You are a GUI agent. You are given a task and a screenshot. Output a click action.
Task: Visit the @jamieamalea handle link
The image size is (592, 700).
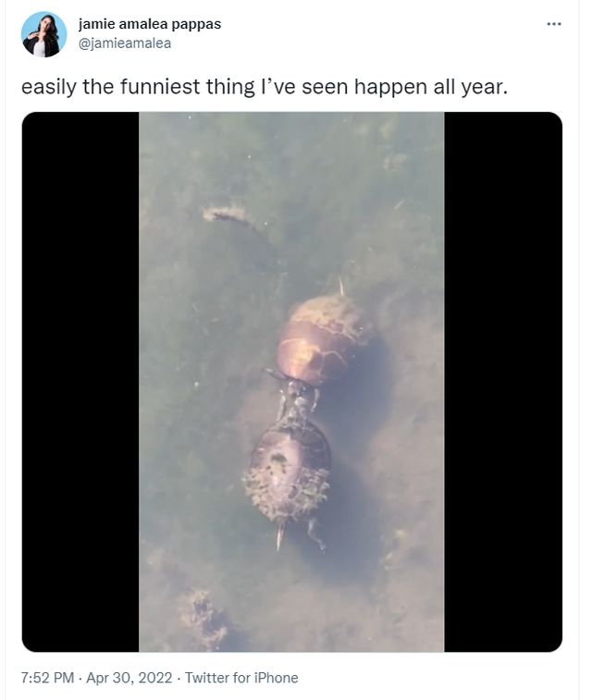[125, 43]
